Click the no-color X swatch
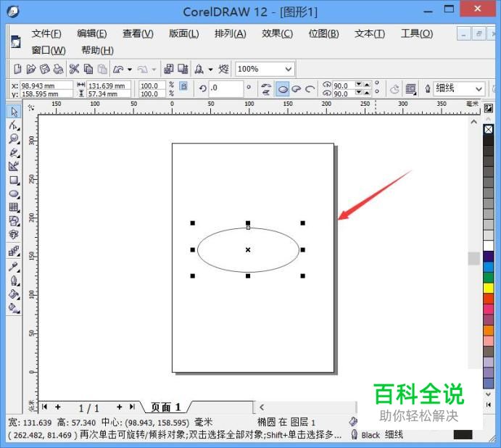This screenshot has width=501, height=448. pyautogui.click(x=488, y=130)
